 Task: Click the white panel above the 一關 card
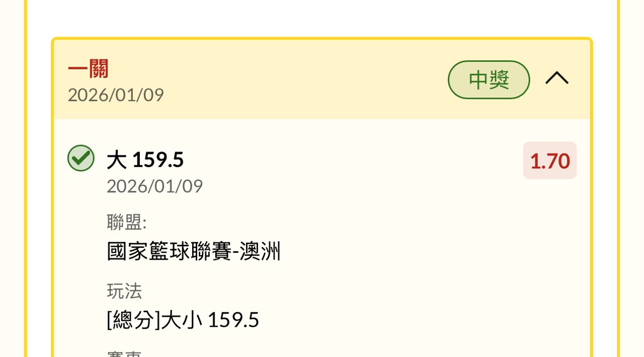click(322, 18)
